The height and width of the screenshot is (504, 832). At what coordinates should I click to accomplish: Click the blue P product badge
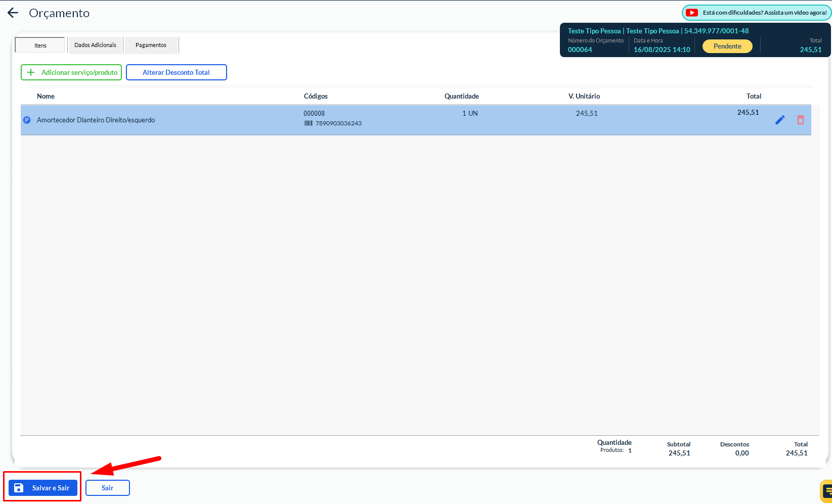point(27,120)
